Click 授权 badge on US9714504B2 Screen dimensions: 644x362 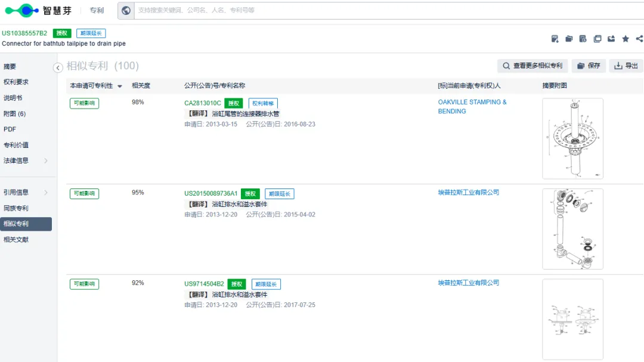pos(236,284)
